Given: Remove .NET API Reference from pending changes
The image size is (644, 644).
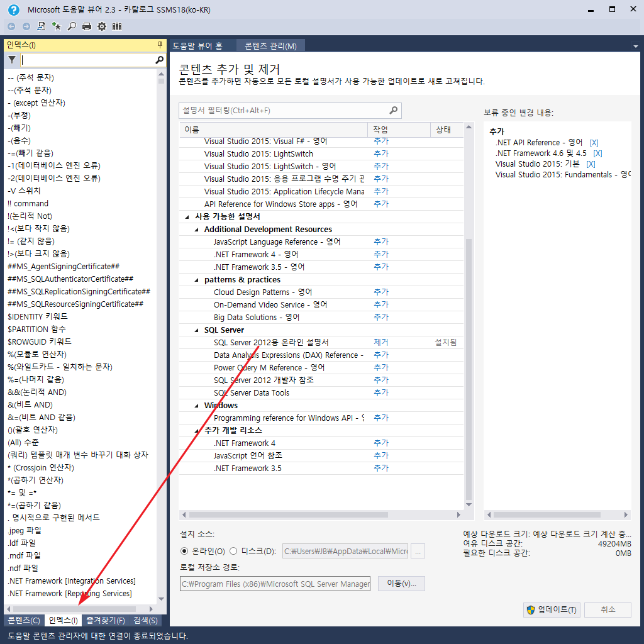Looking at the screenshot, I should click(594, 143).
